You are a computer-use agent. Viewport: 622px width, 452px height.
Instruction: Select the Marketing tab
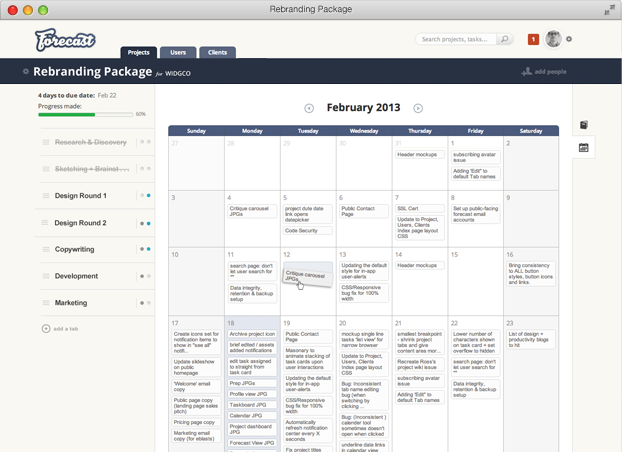tap(71, 303)
